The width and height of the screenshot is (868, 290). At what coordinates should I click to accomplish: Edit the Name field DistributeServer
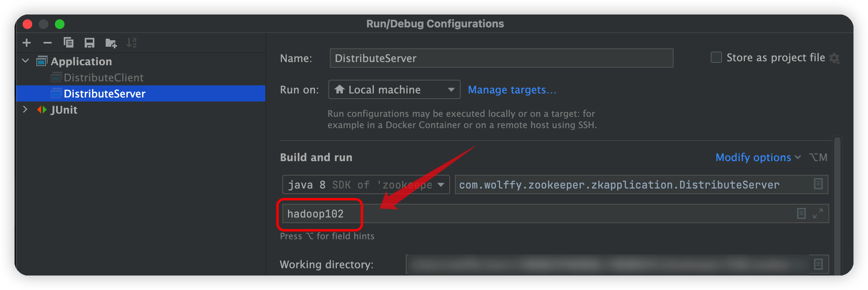[x=501, y=58]
